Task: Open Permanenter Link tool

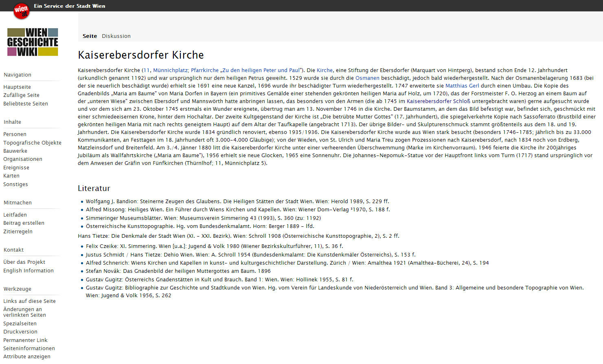Action: [25, 340]
